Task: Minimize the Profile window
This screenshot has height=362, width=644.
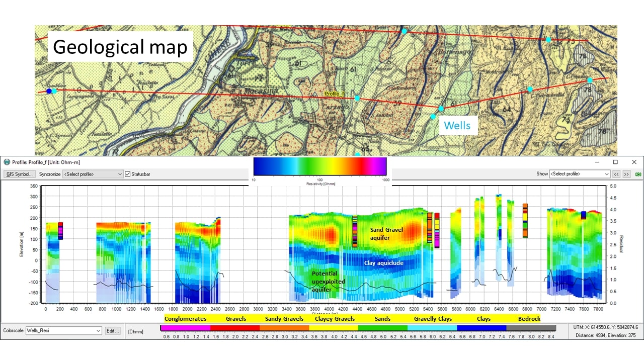Action: click(596, 162)
